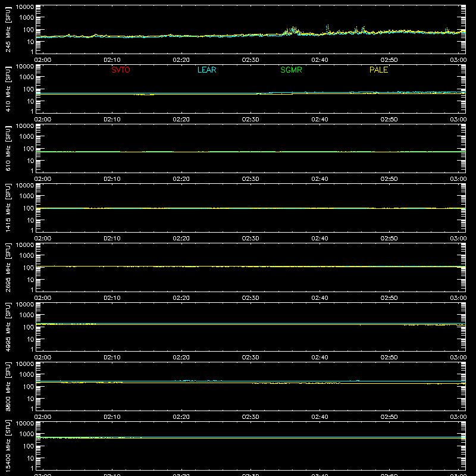This screenshot has height=476, width=476.
Task: Click the 245 MHz burst spike near 02:36
Action: coord(293,30)
